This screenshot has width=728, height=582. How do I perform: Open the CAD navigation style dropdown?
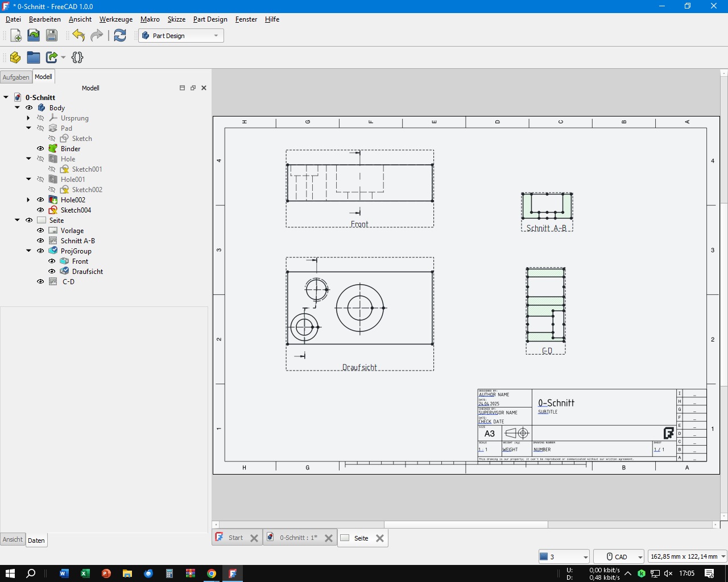point(619,556)
